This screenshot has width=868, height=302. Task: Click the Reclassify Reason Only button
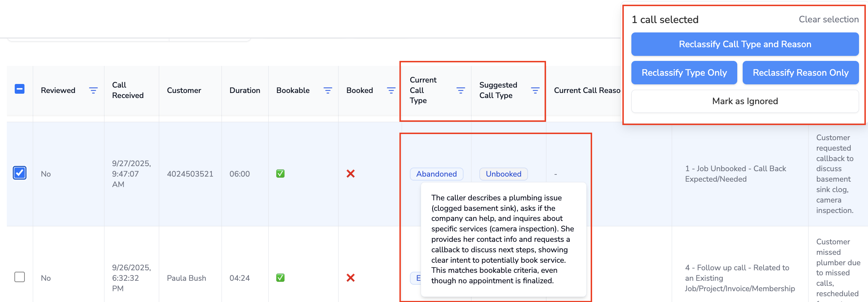click(x=800, y=73)
